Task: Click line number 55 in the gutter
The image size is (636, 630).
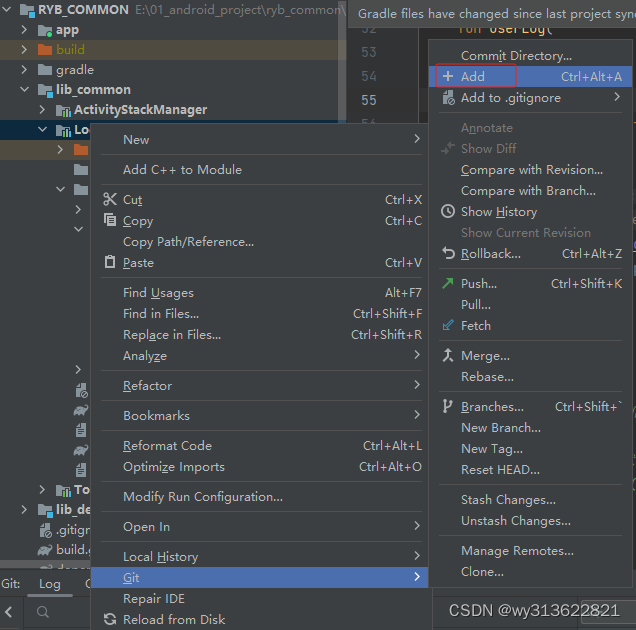Action: [369, 100]
